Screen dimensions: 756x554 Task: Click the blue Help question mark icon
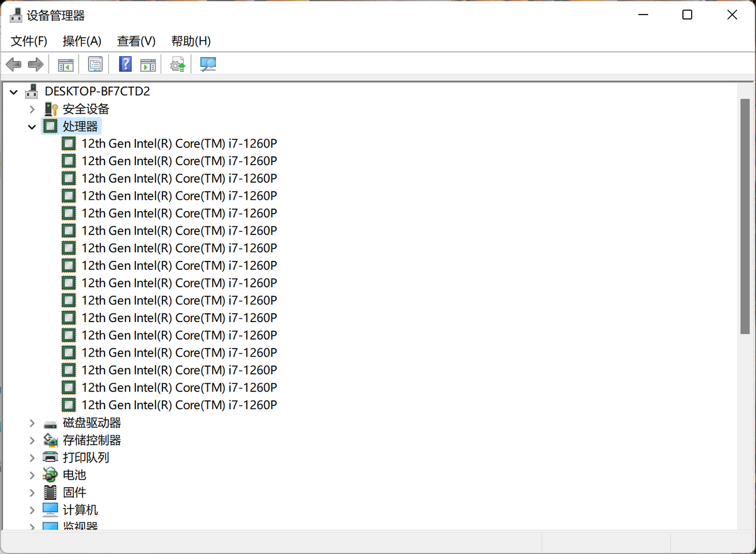pos(125,64)
